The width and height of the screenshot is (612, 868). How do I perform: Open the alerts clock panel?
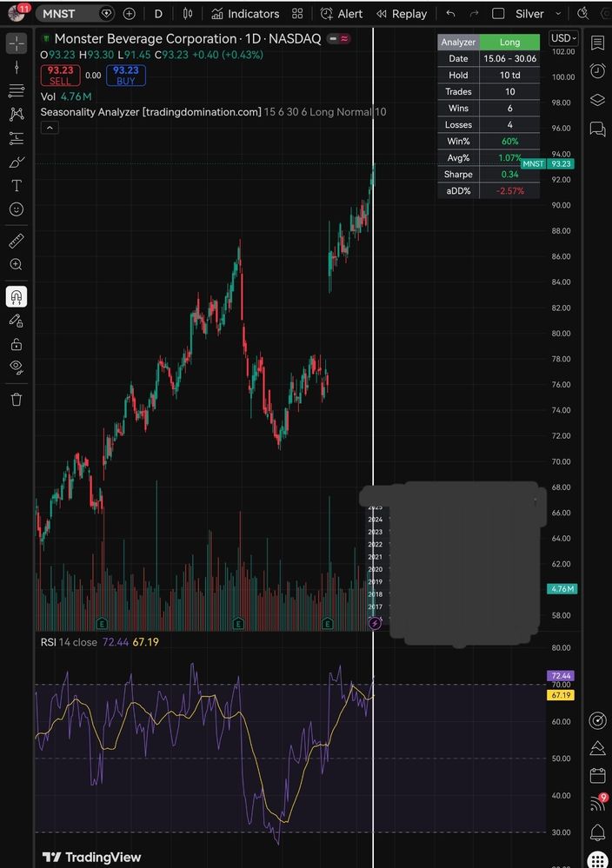597,70
